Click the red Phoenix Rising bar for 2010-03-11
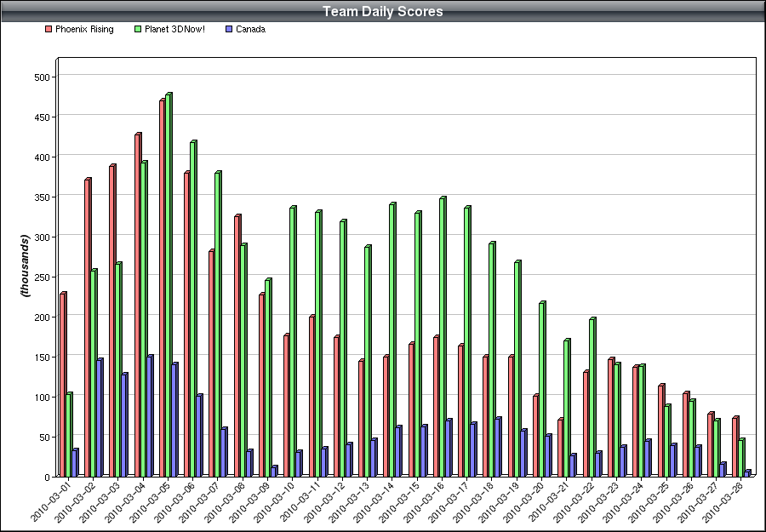766x532 pixels. [312, 396]
